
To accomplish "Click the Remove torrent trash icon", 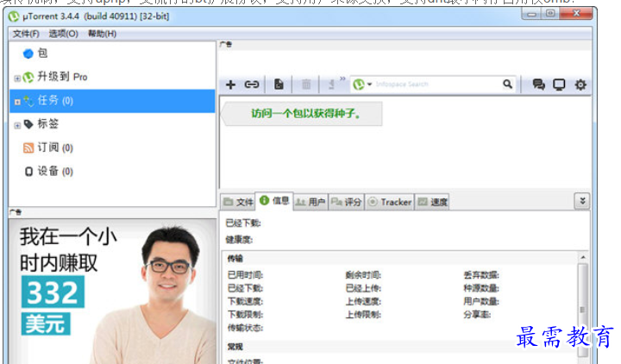I will point(306,85).
